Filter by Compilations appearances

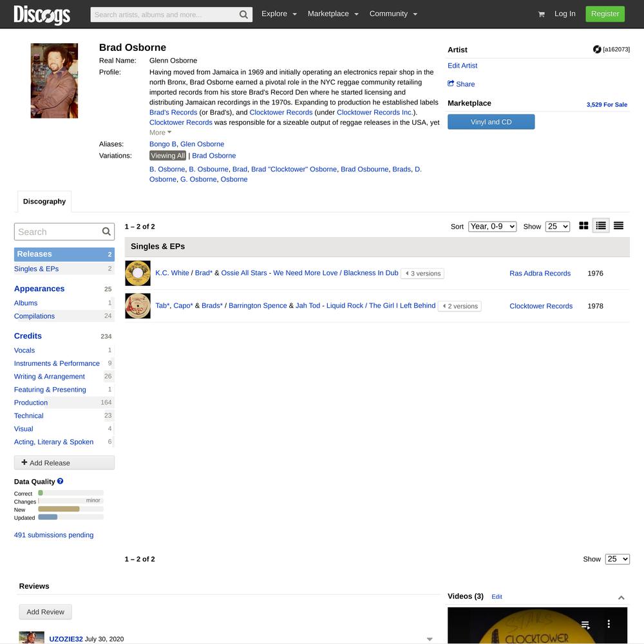(x=34, y=316)
